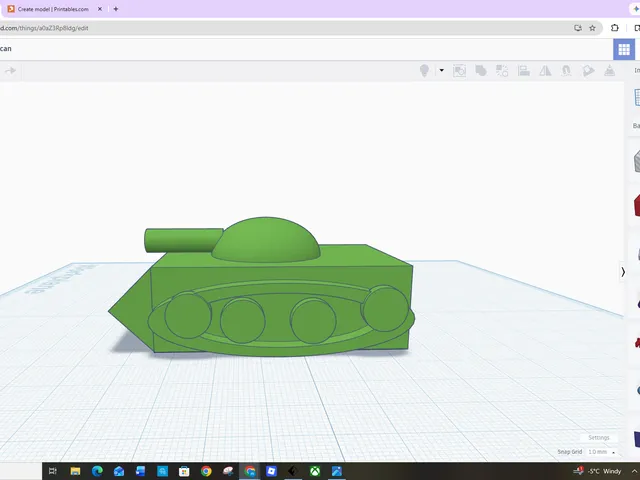Open a new browser tab

116,9
